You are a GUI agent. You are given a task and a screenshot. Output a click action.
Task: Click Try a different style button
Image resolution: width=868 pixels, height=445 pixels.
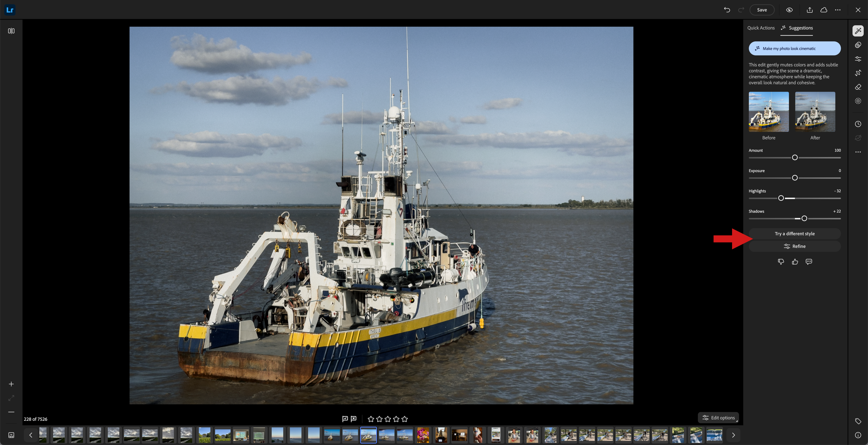point(794,234)
